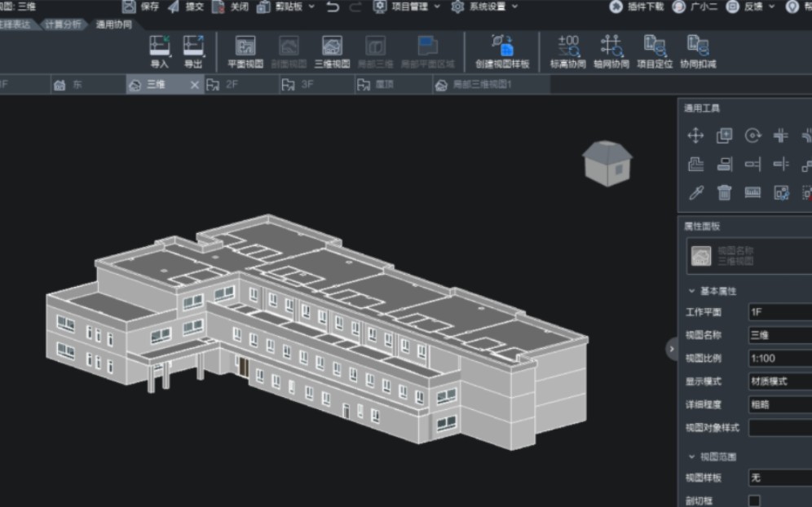Click the 轴网协同 grid coordination tool

tap(611, 52)
